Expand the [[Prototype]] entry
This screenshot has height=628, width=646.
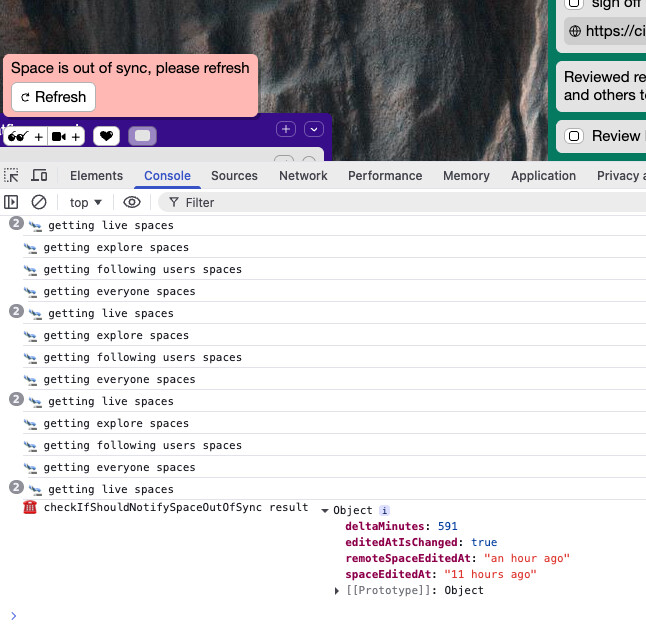point(337,591)
